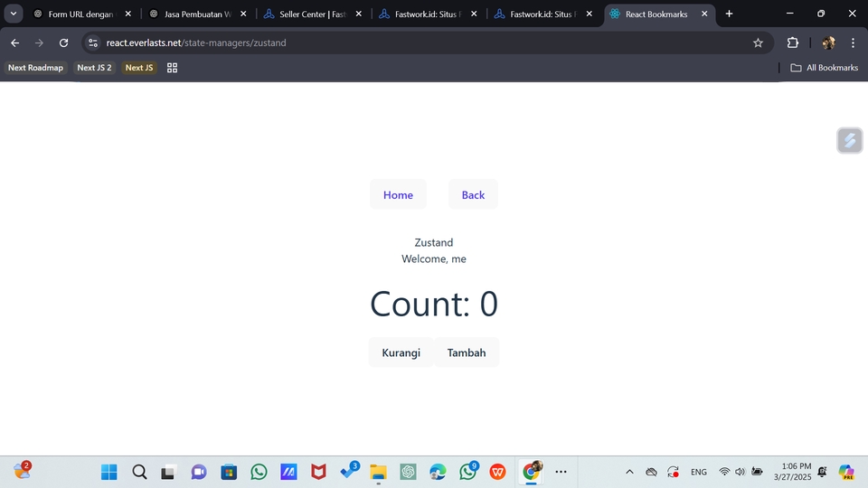Open the ENG language switcher
This screenshot has width=868, height=488.
[x=699, y=472]
